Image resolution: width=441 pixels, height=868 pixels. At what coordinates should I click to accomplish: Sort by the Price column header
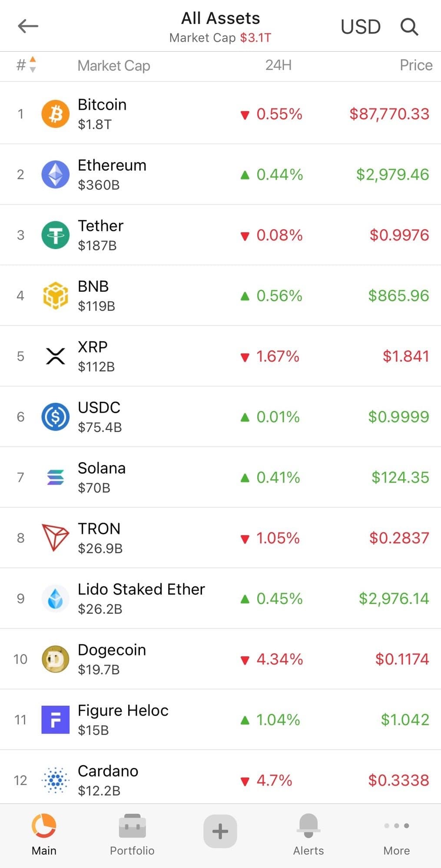416,65
